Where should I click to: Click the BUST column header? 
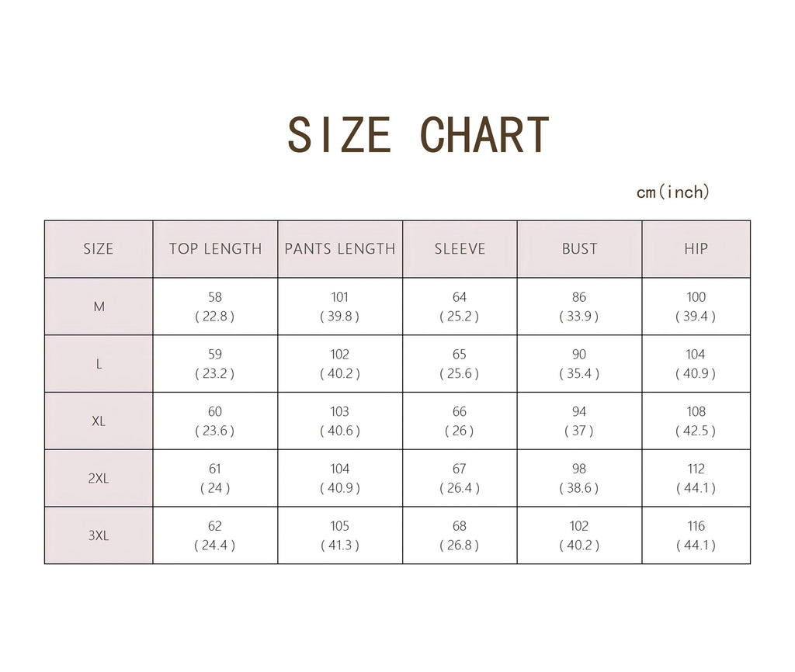[579, 249]
